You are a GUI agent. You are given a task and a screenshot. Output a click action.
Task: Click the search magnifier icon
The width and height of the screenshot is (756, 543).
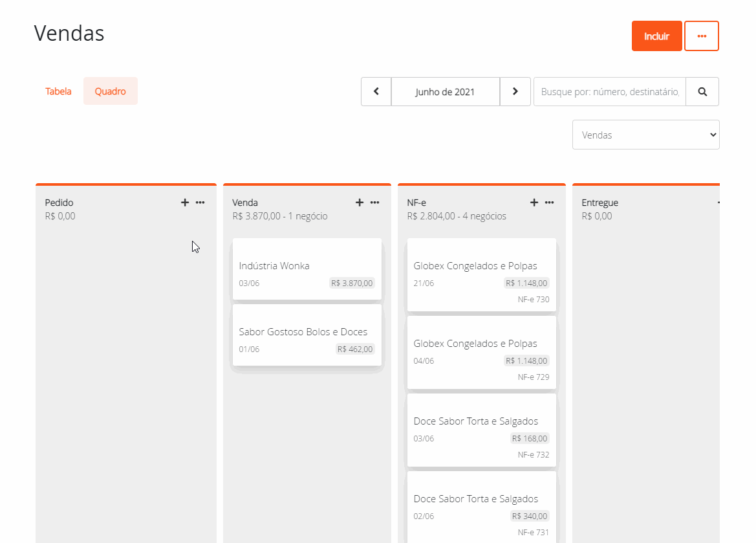(x=702, y=92)
